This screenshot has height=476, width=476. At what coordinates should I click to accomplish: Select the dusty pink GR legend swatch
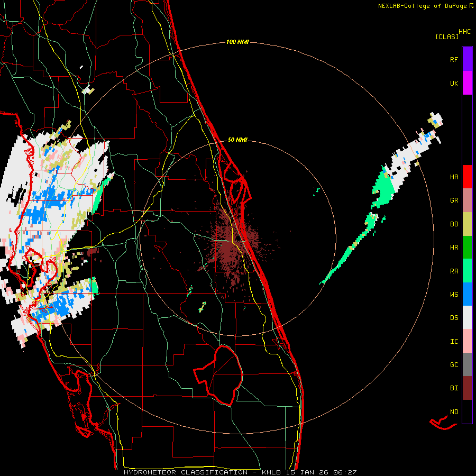point(467,200)
